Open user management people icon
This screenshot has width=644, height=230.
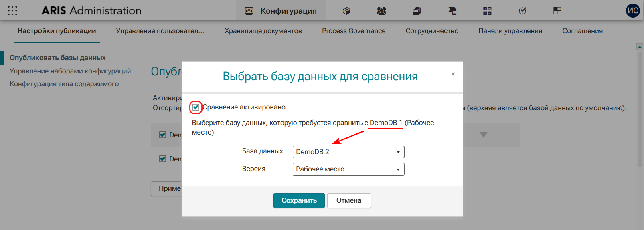(381, 11)
